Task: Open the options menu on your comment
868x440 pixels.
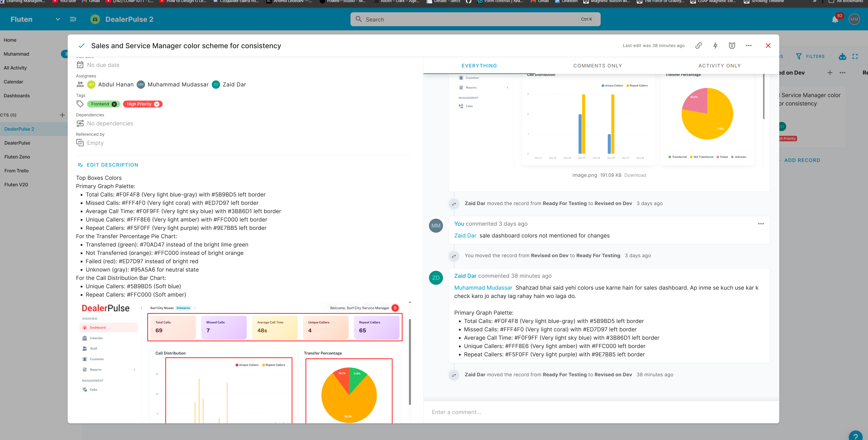Action: pos(761,224)
